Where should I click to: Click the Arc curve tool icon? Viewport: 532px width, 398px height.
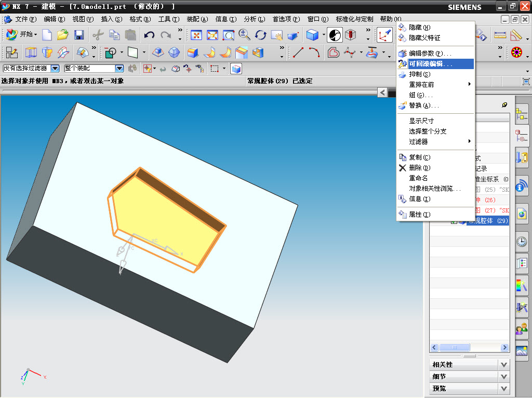point(314,52)
